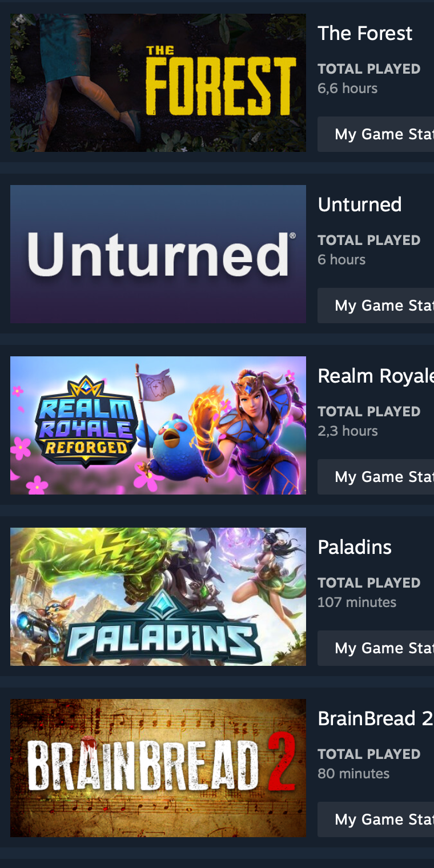
Task: Select the 80 minutes playtime text
Action: pyautogui.click(x=353, y=774)
